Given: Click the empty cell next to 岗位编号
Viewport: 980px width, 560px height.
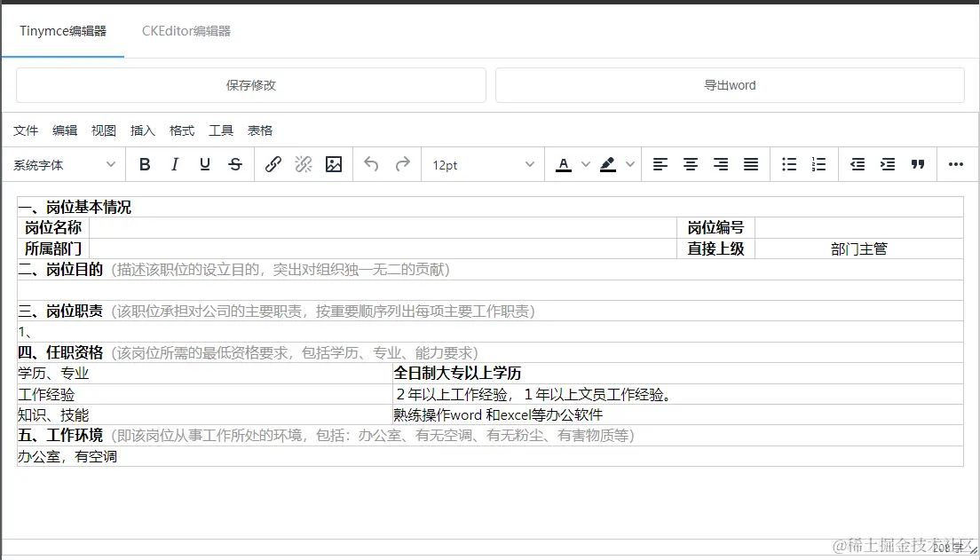Looking at the screenshot, I should point(858,227).
